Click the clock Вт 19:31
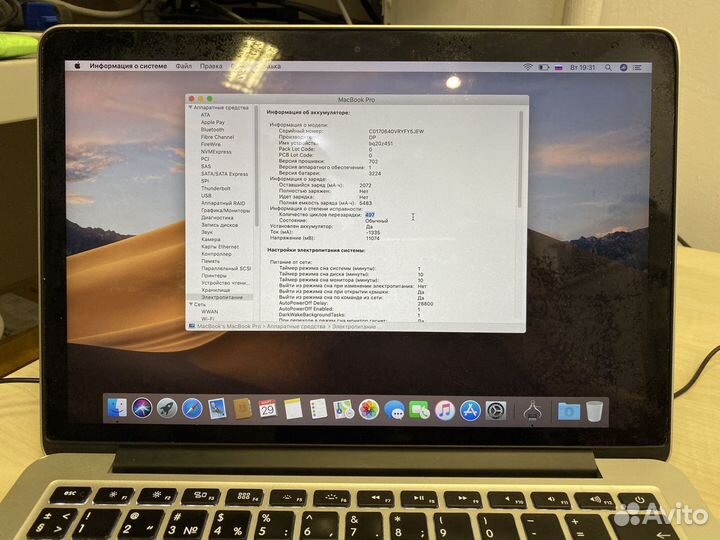 click(583, 68)
